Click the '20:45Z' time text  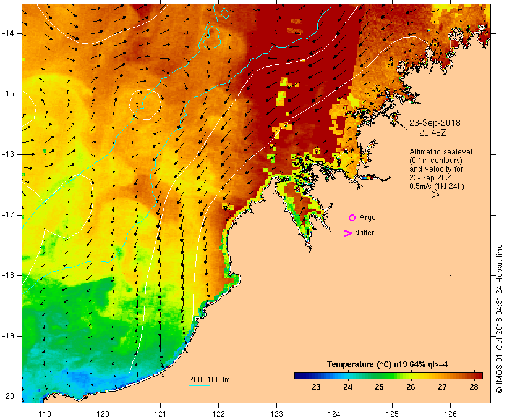pos(433,133)
